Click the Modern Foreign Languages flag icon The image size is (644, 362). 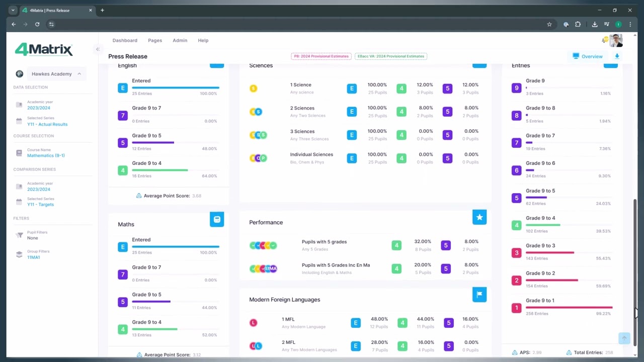tap(479, 295)
